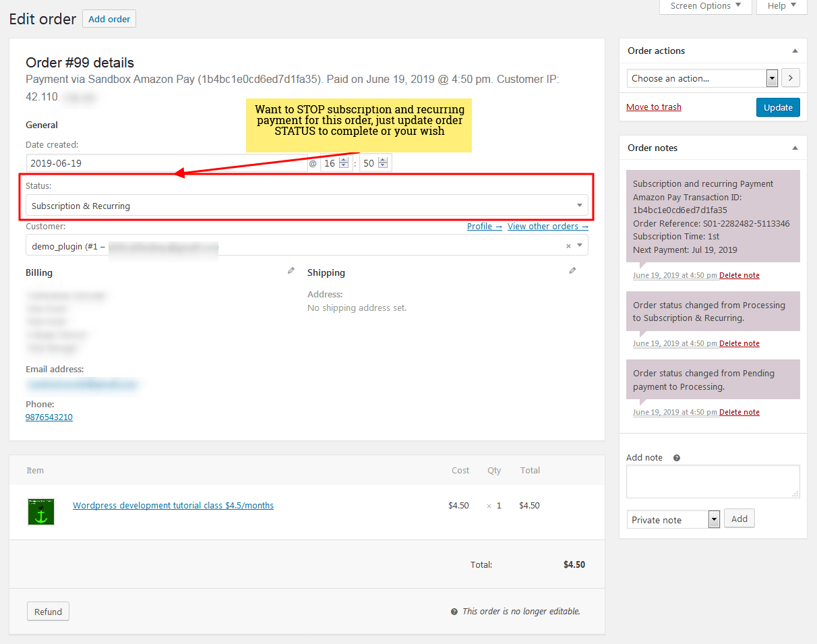Edit shipping address pencil icon
This screenshot has height=644, width=817.
point(572,271)
